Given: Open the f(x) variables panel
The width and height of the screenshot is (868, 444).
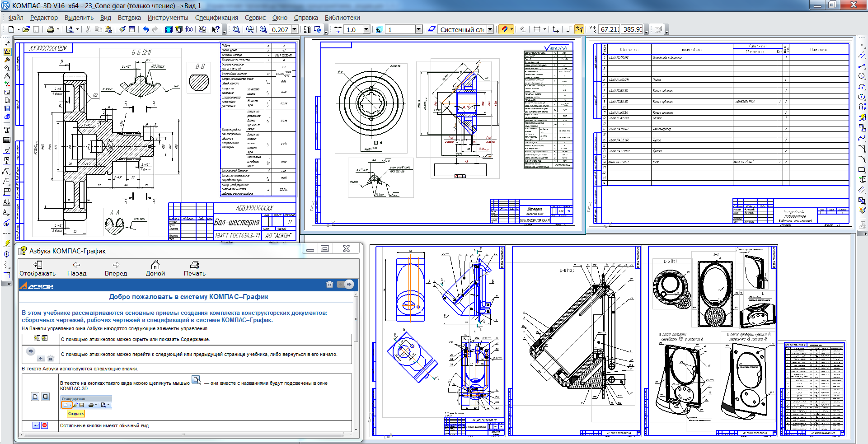Looking at the screenshot, I should [x=189, y=29].
